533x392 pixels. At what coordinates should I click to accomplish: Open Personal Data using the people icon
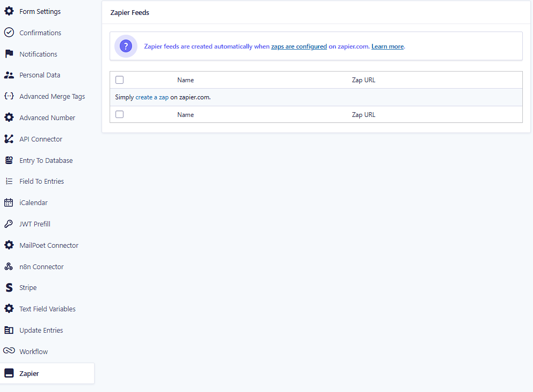(x=9, y=75)
